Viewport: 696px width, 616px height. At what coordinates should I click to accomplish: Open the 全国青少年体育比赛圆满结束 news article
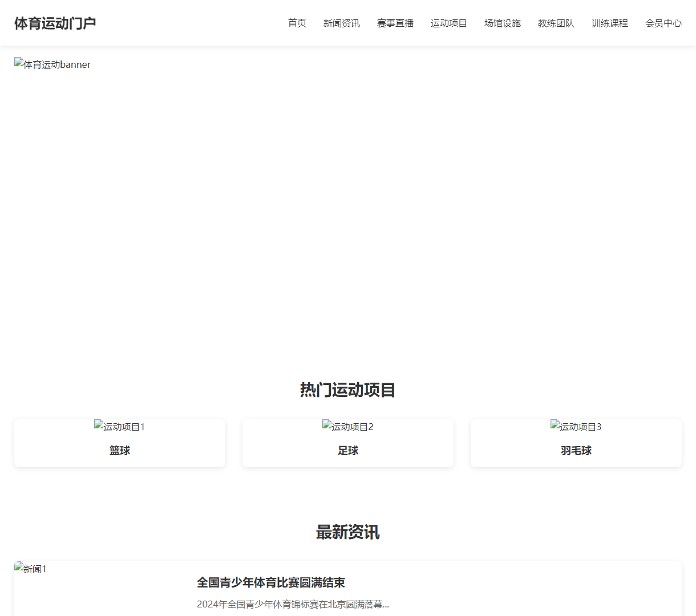(270, 583)
